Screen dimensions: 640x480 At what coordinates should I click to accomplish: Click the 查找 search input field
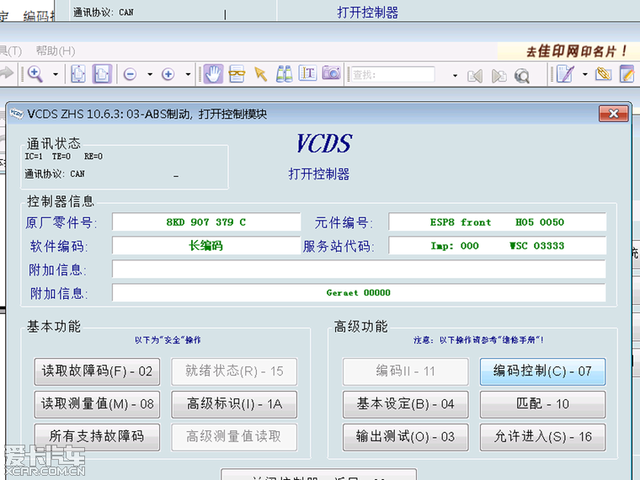click(x=391, y=74)
